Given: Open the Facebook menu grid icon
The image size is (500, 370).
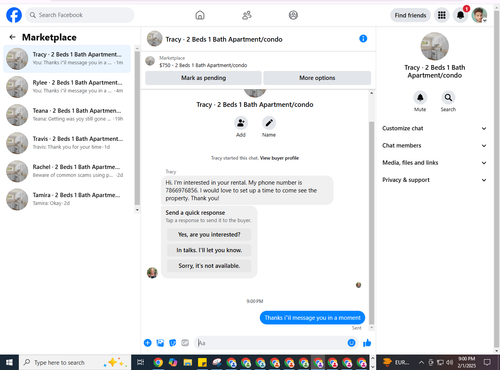Looking at the screenshot, I should coord(442,15).
